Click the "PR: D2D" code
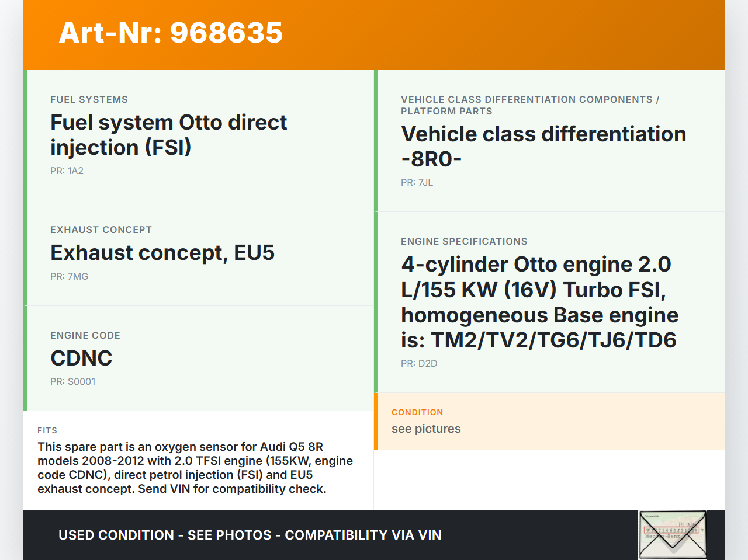The width and height of the screenshot is (748, 560). tap(419, 363)
